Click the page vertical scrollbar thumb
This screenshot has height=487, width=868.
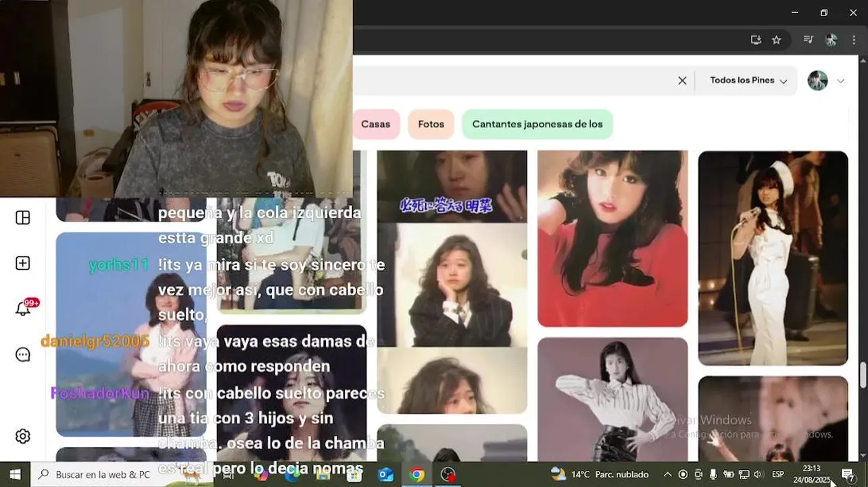click(x=863, y=375)
